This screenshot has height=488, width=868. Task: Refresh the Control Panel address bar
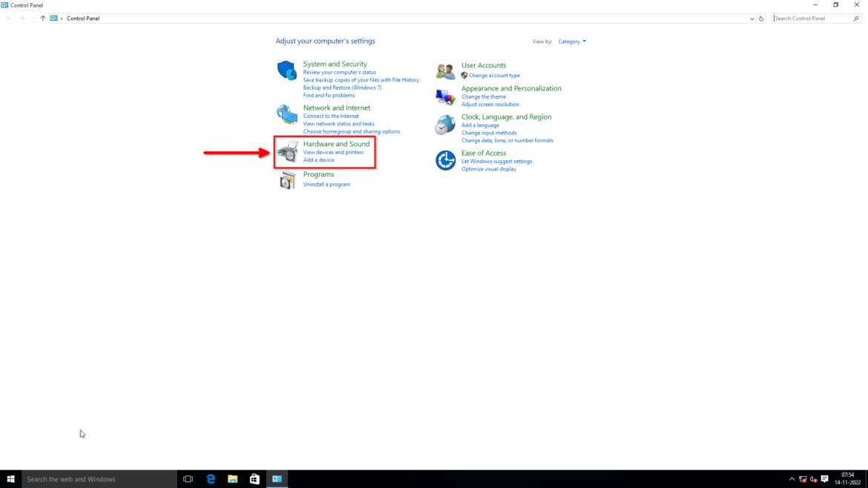point(761,19)
